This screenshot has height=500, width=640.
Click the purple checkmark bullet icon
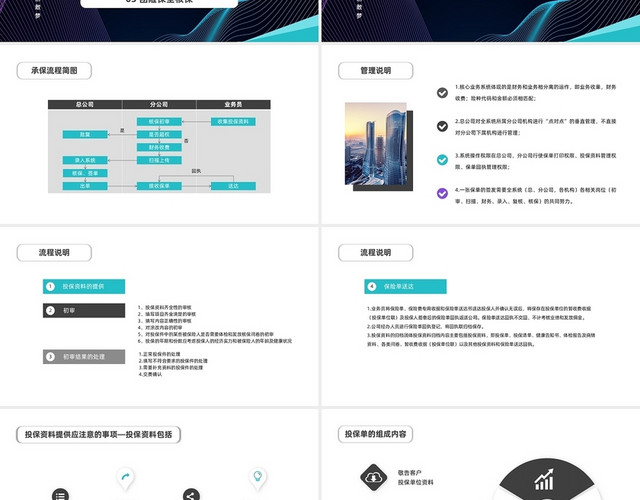(442, 193)
